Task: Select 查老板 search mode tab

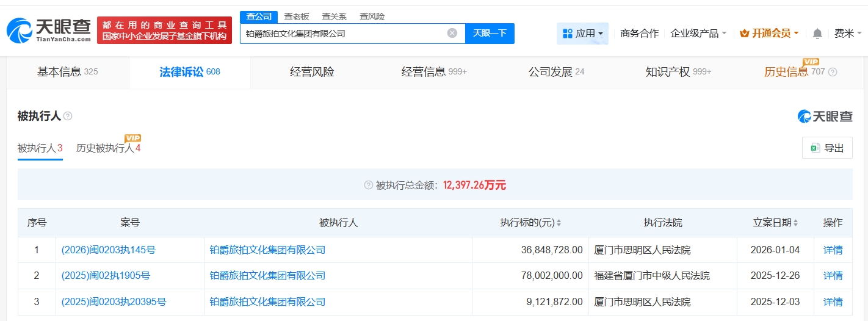Action: (x=297, y=16)
